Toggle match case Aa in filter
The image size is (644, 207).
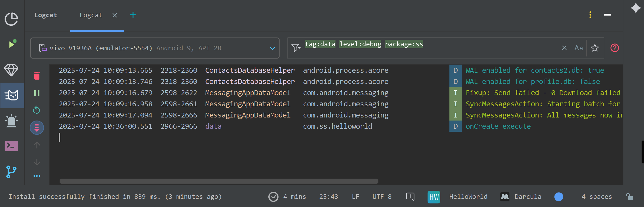point(578,48)
